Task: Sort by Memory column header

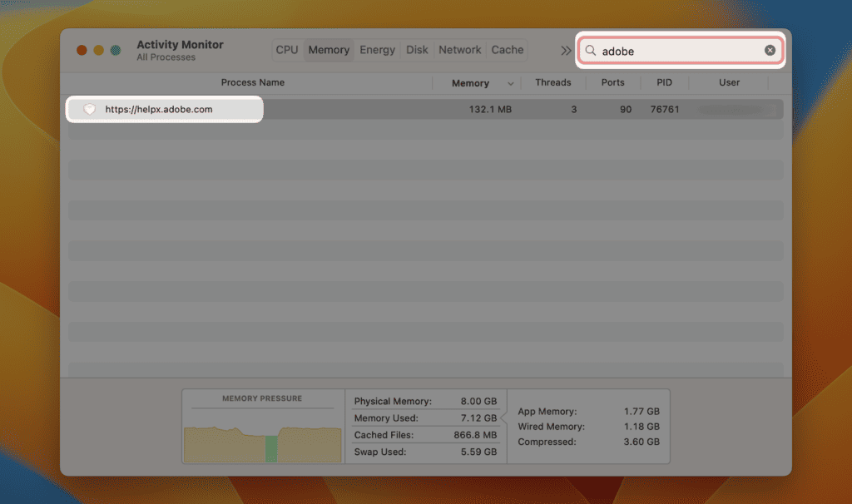Action: tap(471, 83)
